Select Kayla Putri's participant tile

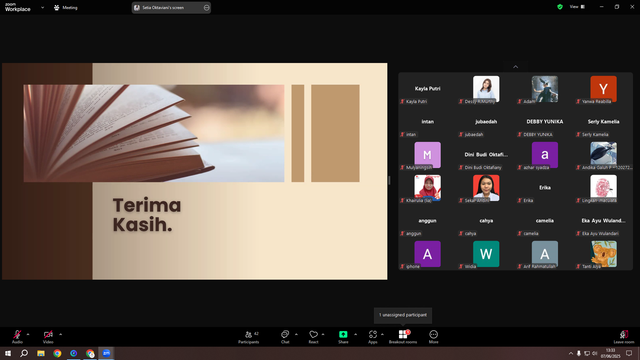pyautogui.click(x=427, y=89)
